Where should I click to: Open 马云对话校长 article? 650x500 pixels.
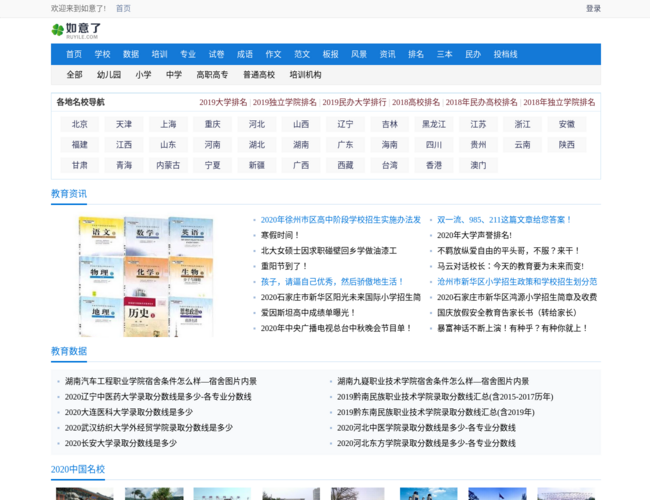tap(511, 266)
